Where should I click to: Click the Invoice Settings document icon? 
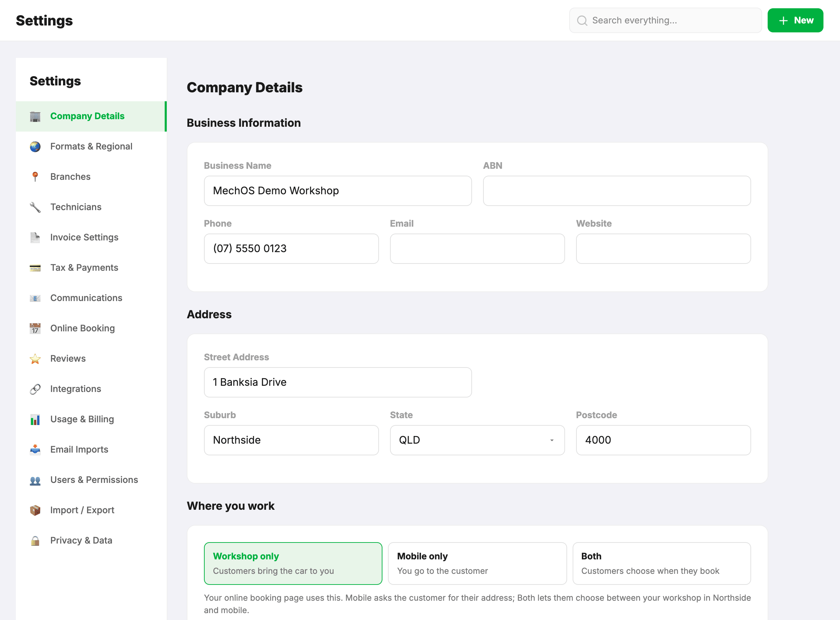coord(35,238)
